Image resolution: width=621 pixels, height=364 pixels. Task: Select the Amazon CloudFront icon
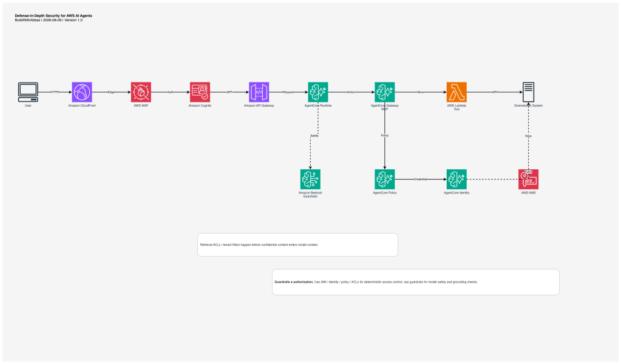tap(82, 92)
